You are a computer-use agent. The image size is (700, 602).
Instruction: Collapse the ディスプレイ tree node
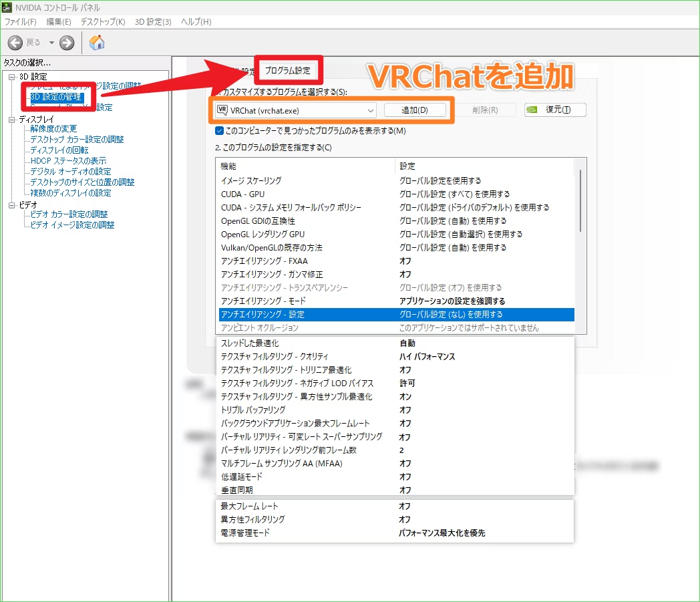pyautogui.click(x=12, y=120)
